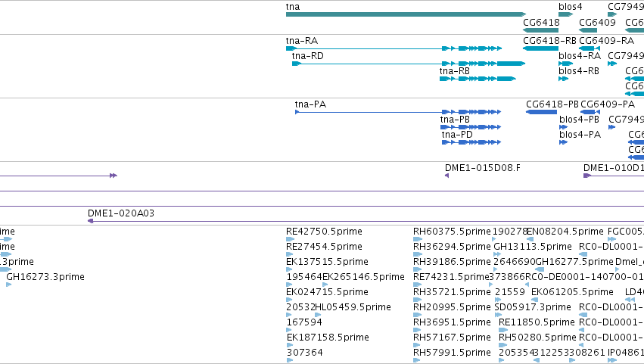The height and width of the screenshot is (364, 644).
Task: Click the tna-RB transcript exons
Action: click(478, 79)
